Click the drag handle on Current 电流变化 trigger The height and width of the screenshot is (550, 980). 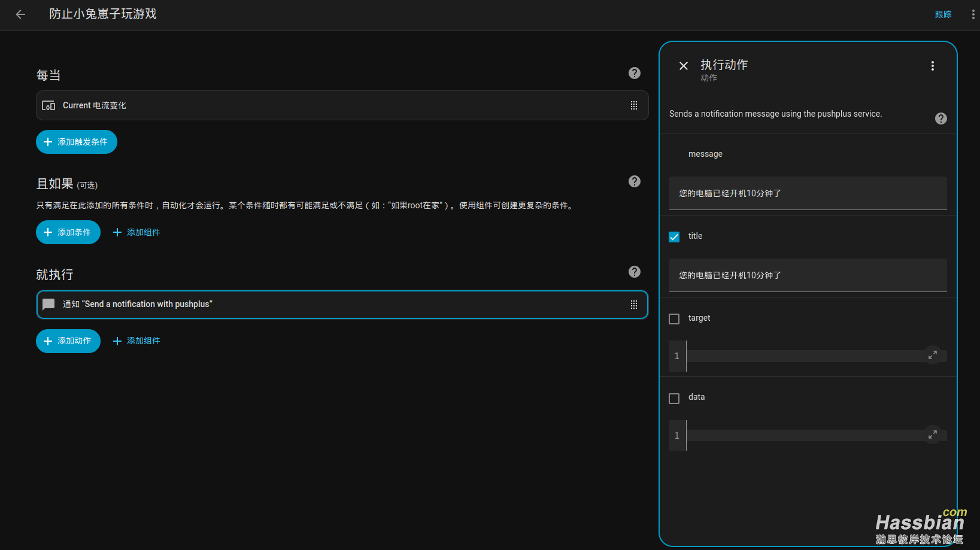[633, 106]
